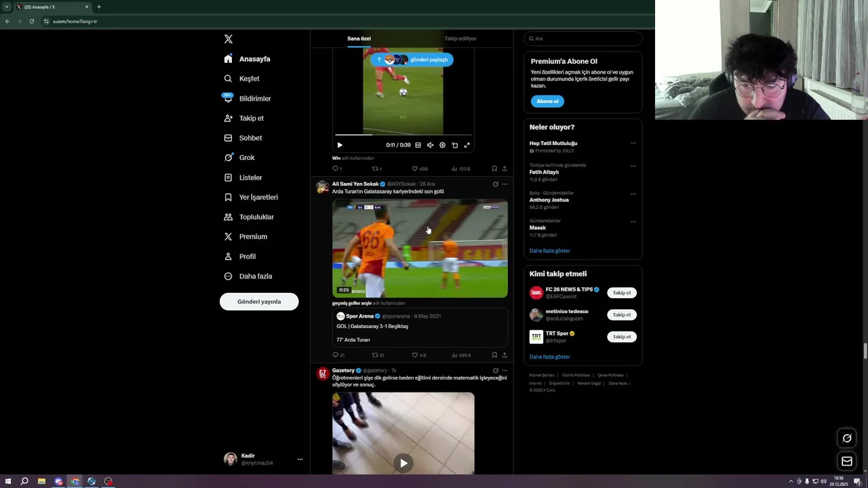Open Topluluklar communities
The image size is (868, 488).
coord(249,217)
